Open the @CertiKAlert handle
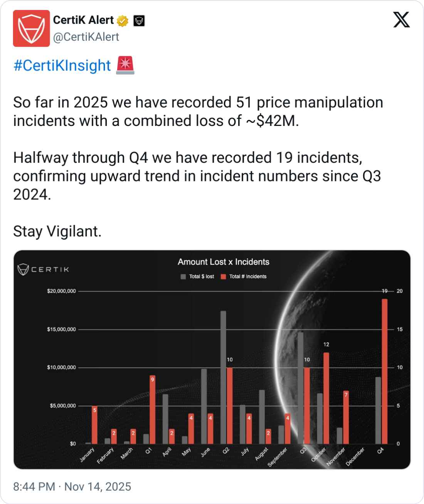The width and height of the screenshot is (424, 504). pyautogui.click(x=86, y=37)
